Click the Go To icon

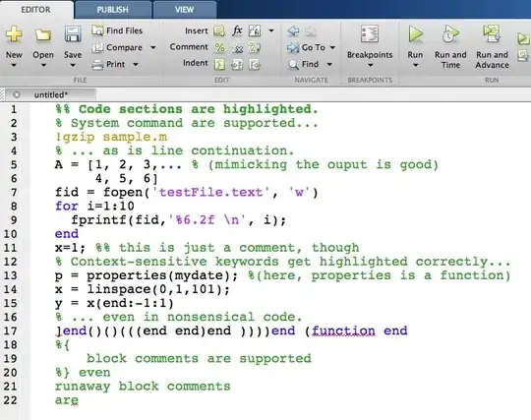click(293, 48)
